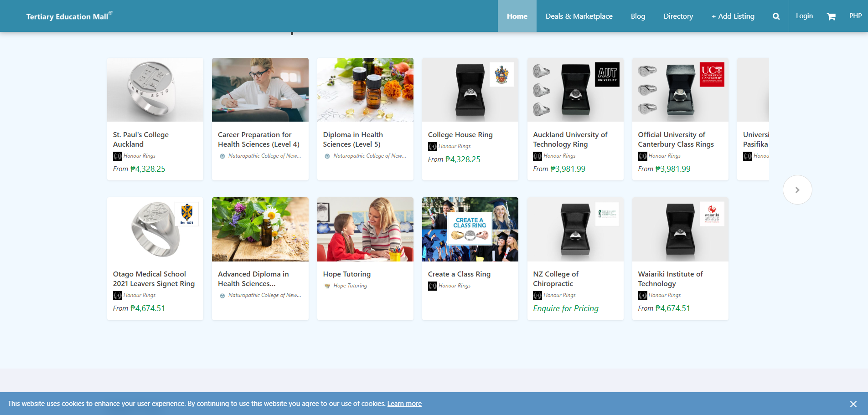The height and width of the screenshot is (415, 868).
Task: Click NZ College of Chiropractic logo badge
Action: coord(607,214)
